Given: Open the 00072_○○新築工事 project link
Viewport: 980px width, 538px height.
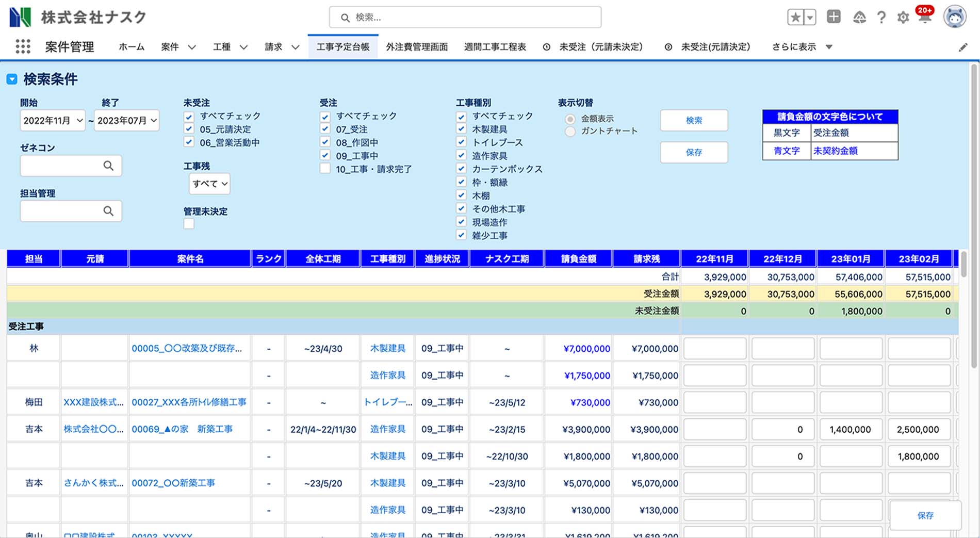Looking at the screenshot, I should 173,483.
